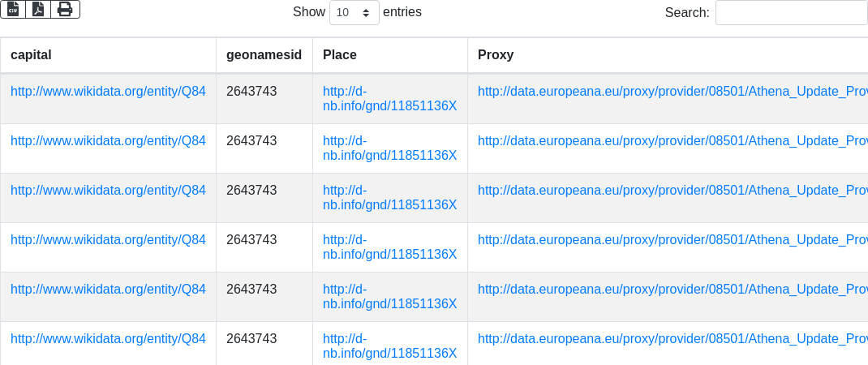Open the sixth row's gnd Place link
Image resolution: width=868 pixels, height=365 pixels.
coord(389,346)
